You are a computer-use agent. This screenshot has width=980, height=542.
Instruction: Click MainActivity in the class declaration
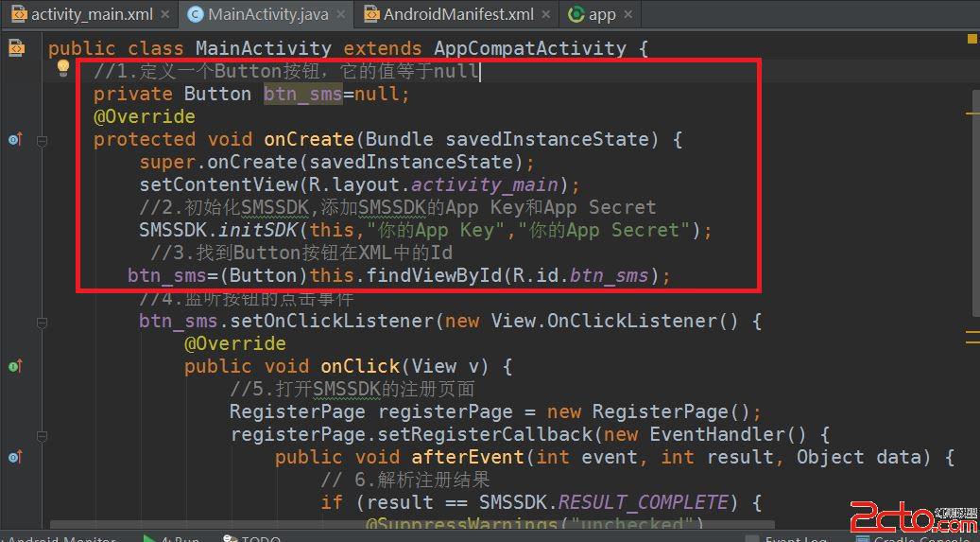coord(263,48)
